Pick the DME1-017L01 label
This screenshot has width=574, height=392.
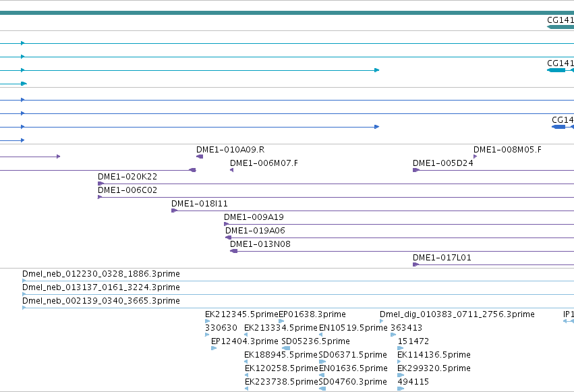[x=442, y=258]
